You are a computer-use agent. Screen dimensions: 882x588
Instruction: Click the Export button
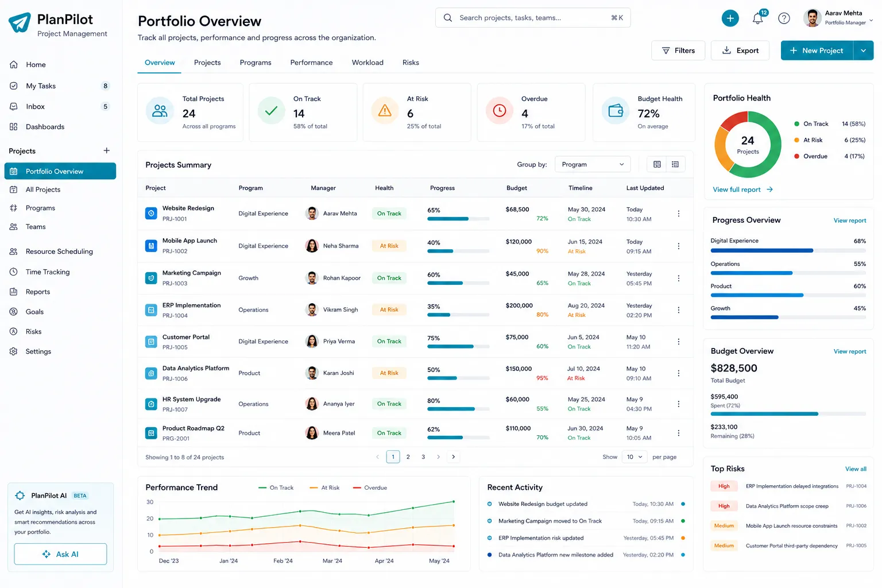(x=740, y=51)
